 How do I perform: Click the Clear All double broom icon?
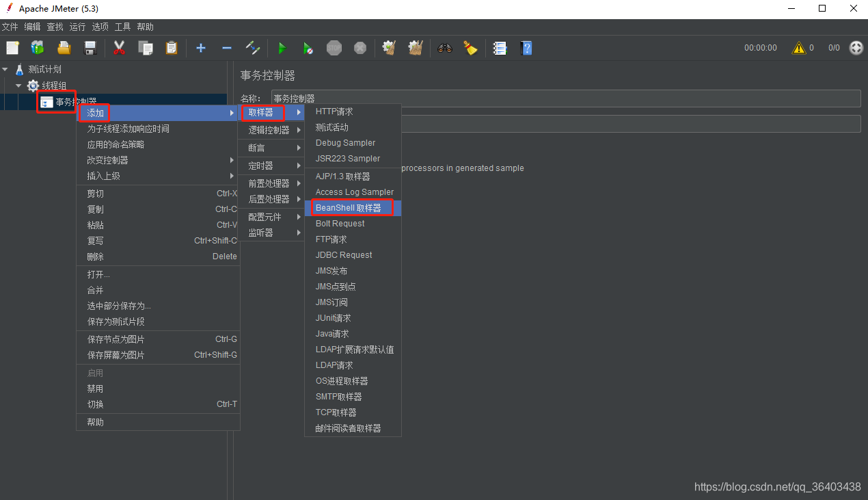point(416,48)
